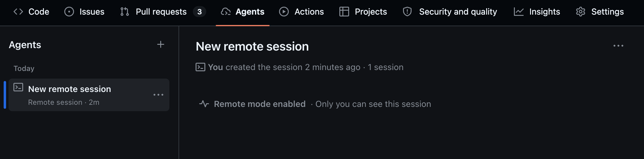Go to the Security and quality tab
Viewport: 644px width, 159px height.
click(458, 12)
